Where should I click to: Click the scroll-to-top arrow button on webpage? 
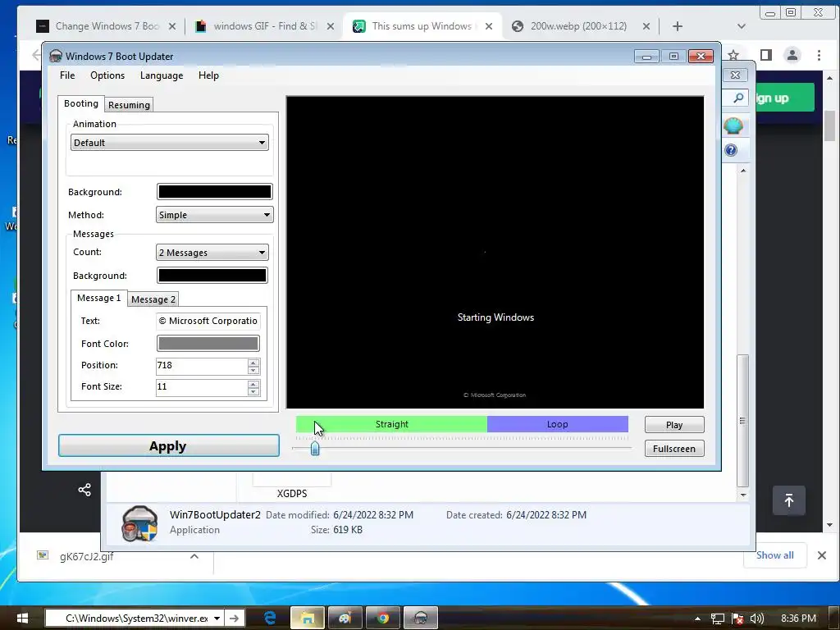pyautogui.click(x=788, y=500)
